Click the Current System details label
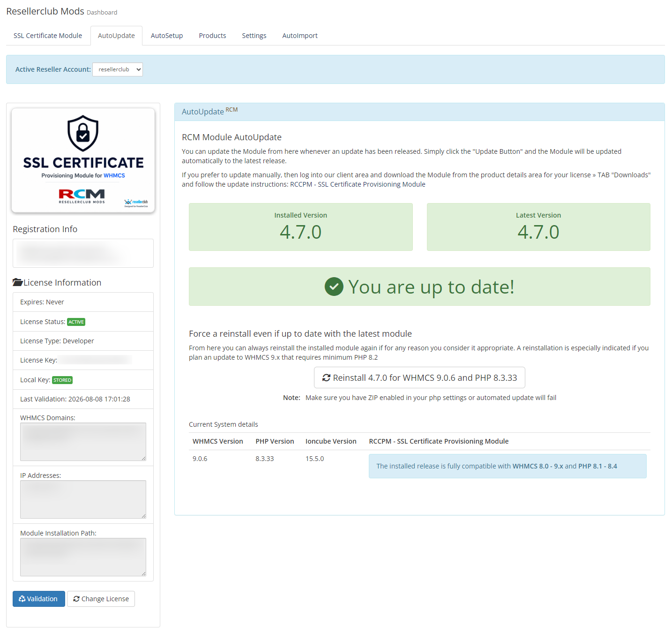The image size is (672, 642). click(x=224, y=424)
